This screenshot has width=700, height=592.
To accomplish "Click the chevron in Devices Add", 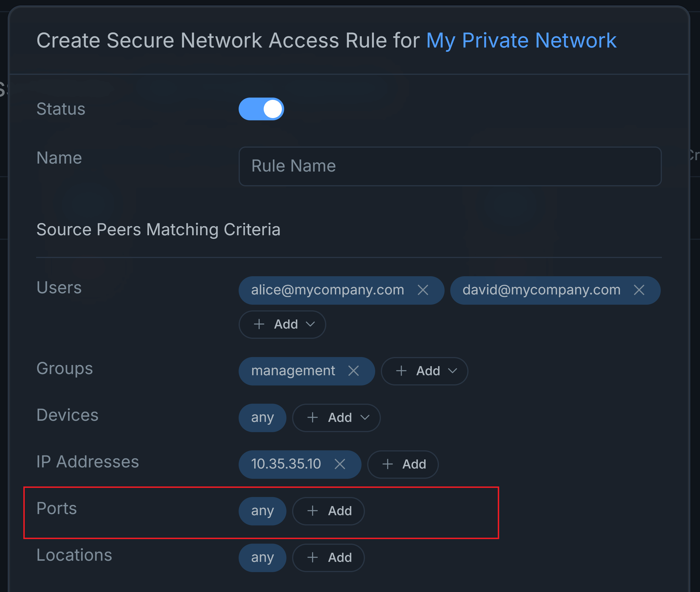I will click(365, 418).
